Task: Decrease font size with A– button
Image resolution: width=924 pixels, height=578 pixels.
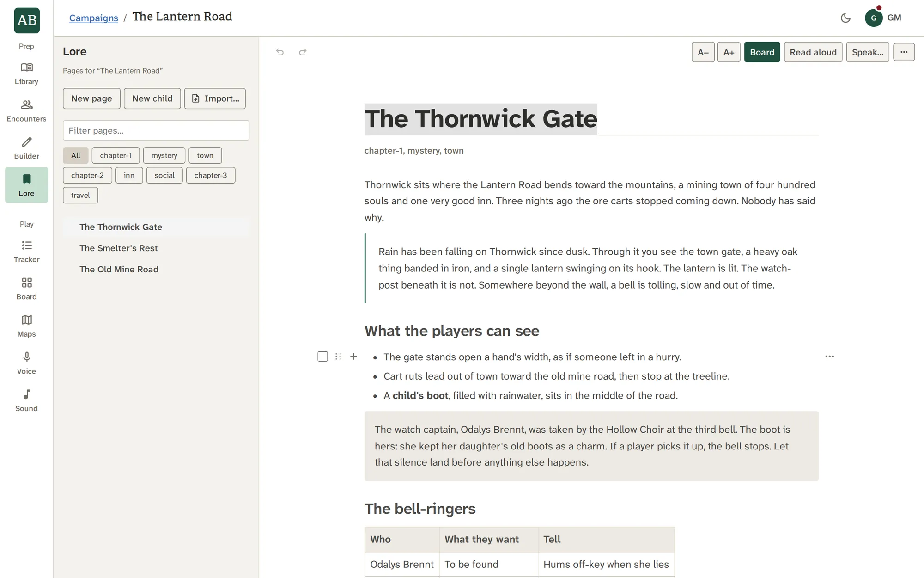Action: [703, 52]
